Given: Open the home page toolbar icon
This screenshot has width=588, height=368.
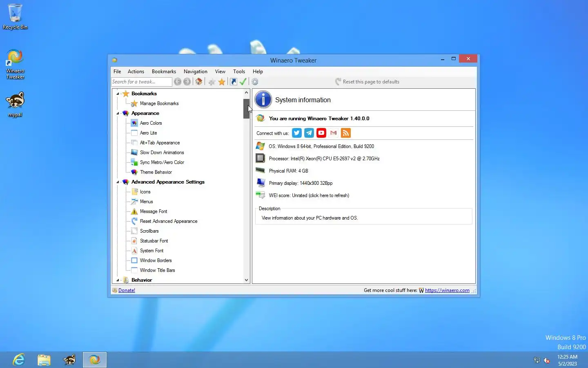Looking at the screenshot, I should [x=199, y=82].
